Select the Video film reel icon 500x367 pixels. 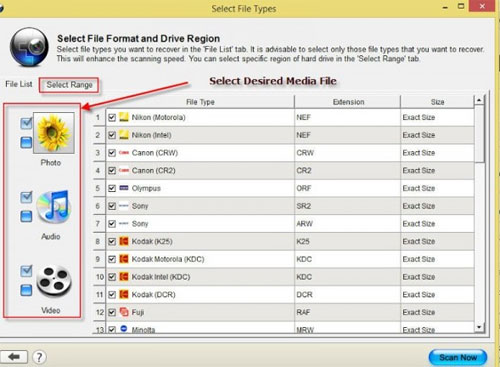[54, 281]
